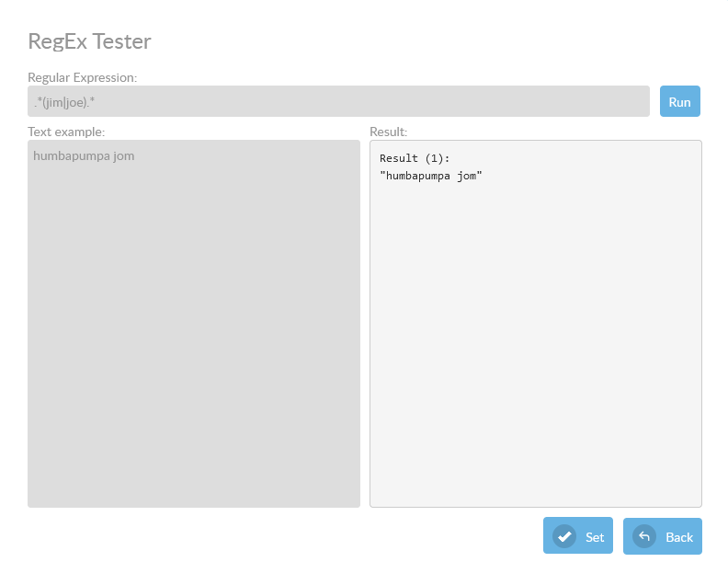The width and height of the screenshot is (728, 562).
Task: Go back using the Back button label
Action: coord(679,537)
